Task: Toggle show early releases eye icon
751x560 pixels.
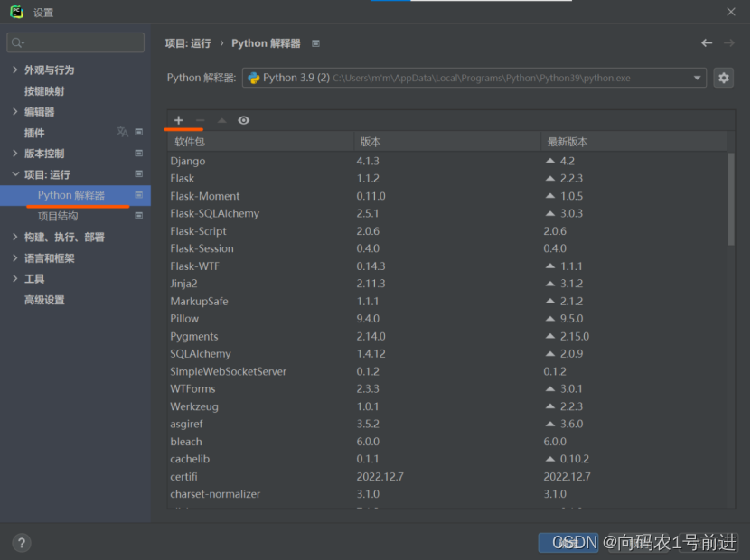Action: 243,120
